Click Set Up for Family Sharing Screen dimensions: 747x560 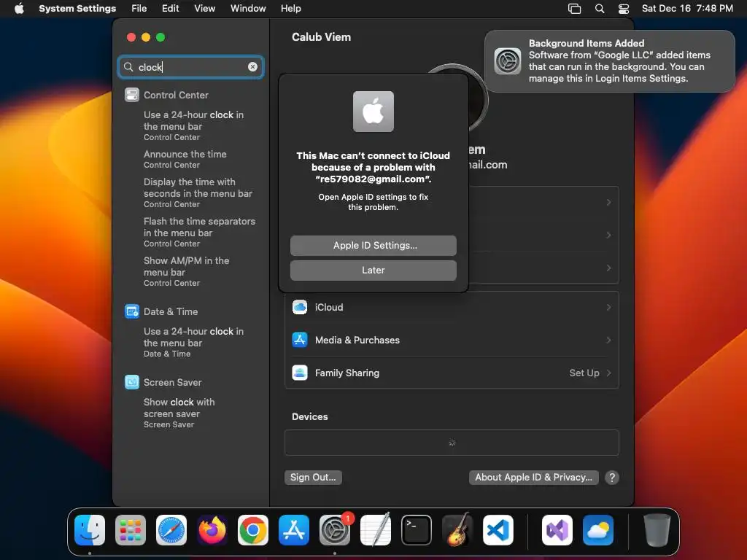coord(584,373)
